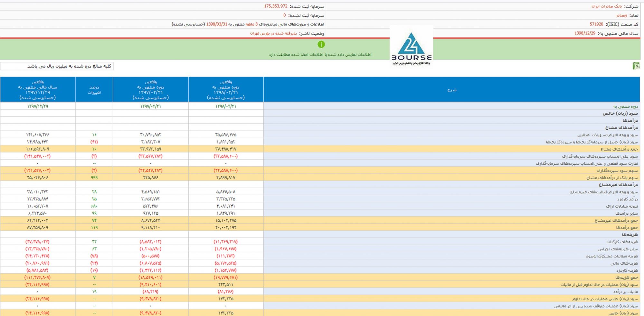
Task: Select row 'جمع هزینه‌ها'
Action: pos(320,277)
